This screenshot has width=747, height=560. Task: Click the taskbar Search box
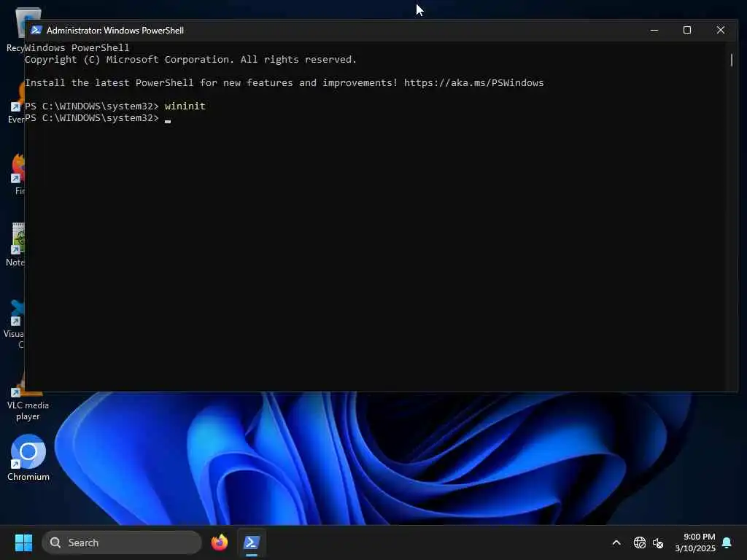[122, 542]
